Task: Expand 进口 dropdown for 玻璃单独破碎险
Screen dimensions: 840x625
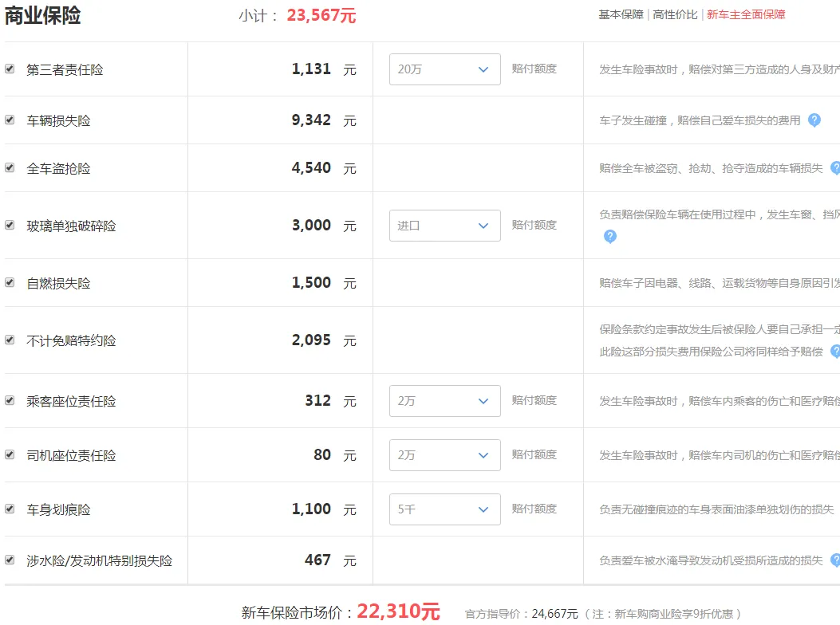Action: click(444, 226)
